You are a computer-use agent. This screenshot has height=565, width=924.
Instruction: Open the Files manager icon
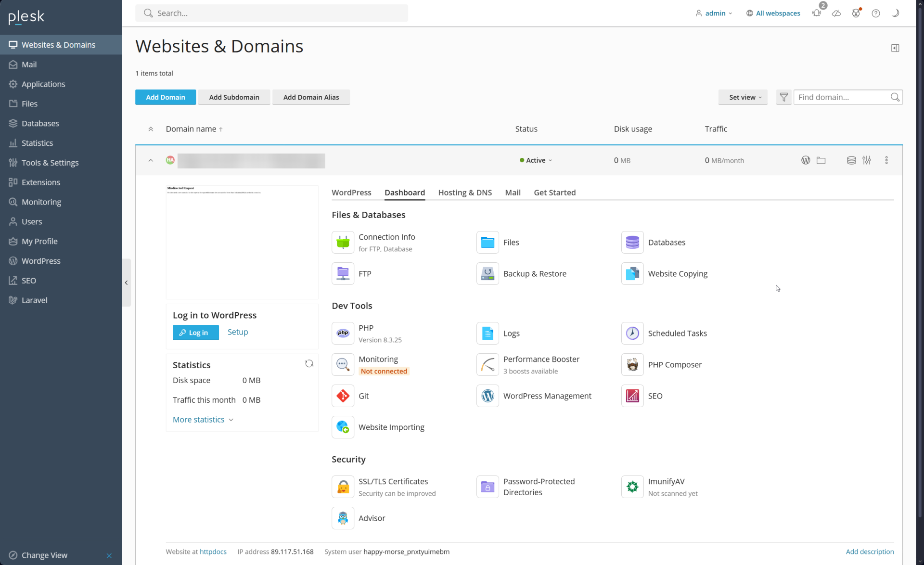click(x=488, y=242)
